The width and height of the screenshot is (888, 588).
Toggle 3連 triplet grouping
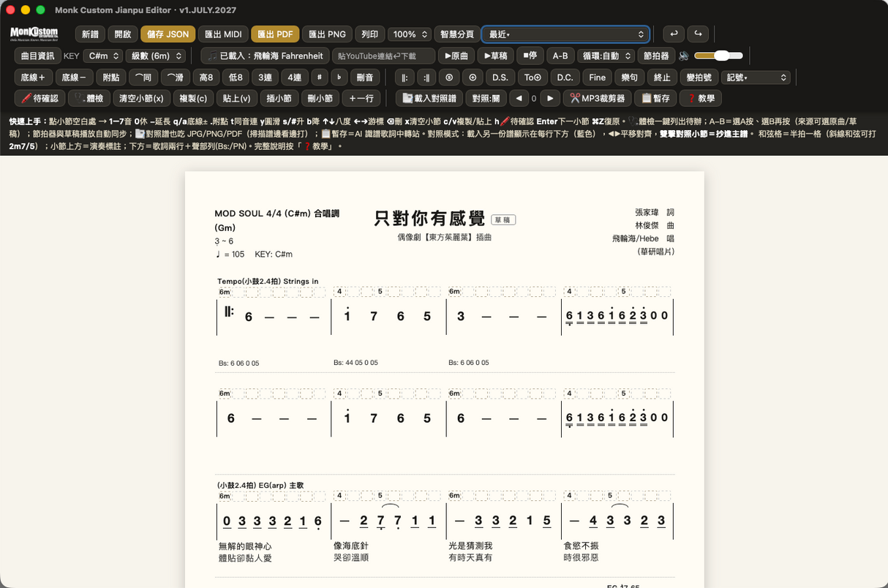click(x=264, y=77)
